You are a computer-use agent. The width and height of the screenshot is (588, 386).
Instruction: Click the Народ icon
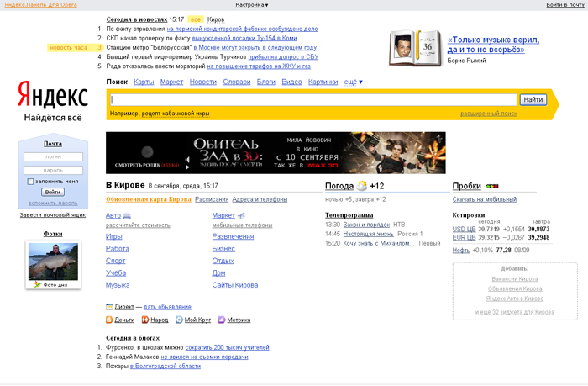click(x=145, y=320)
